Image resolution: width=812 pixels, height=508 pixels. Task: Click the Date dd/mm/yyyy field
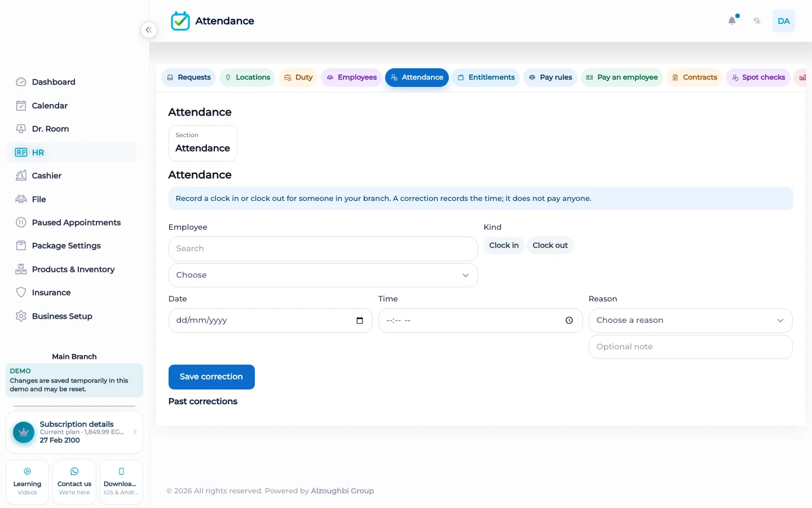pos(270,321)
